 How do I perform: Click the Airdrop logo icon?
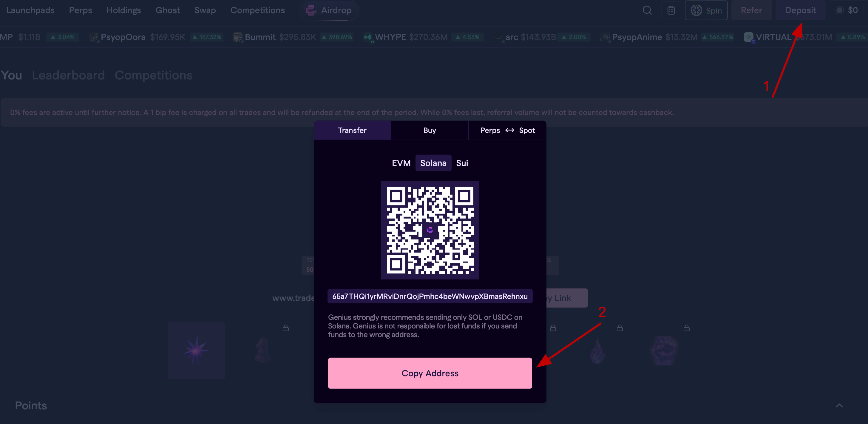tap(311, 10)
